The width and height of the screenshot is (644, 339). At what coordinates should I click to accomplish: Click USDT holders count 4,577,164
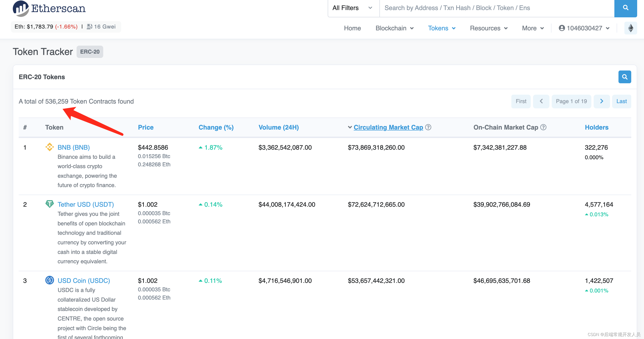tap(599, 204)
